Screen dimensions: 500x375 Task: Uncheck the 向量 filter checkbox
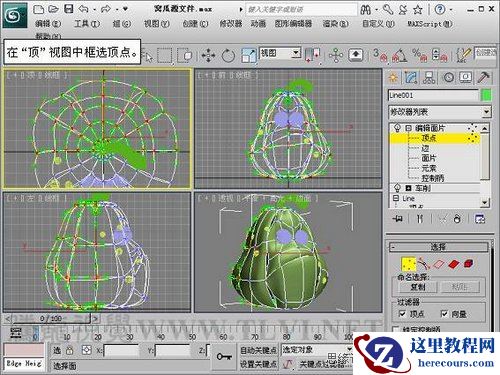pos(444,314)
